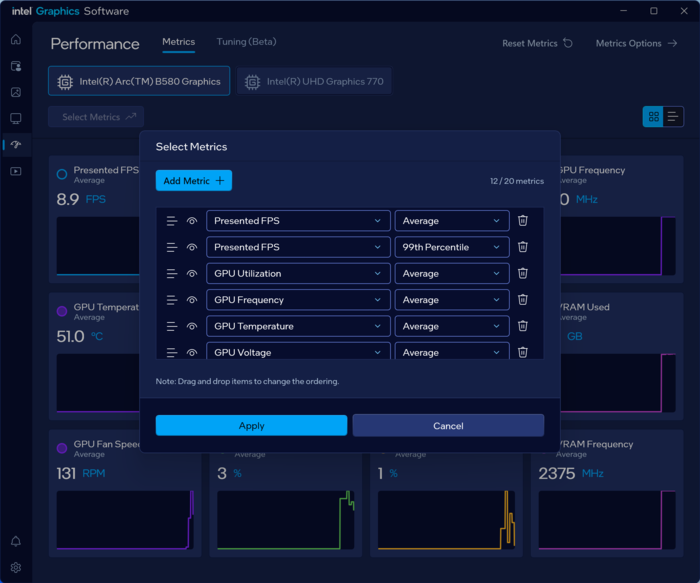Viewport: 700px width, 583px height.
Task: Toggle visibility of Presented FPS 99th Percentile
Action: click(x=192, y=247)
